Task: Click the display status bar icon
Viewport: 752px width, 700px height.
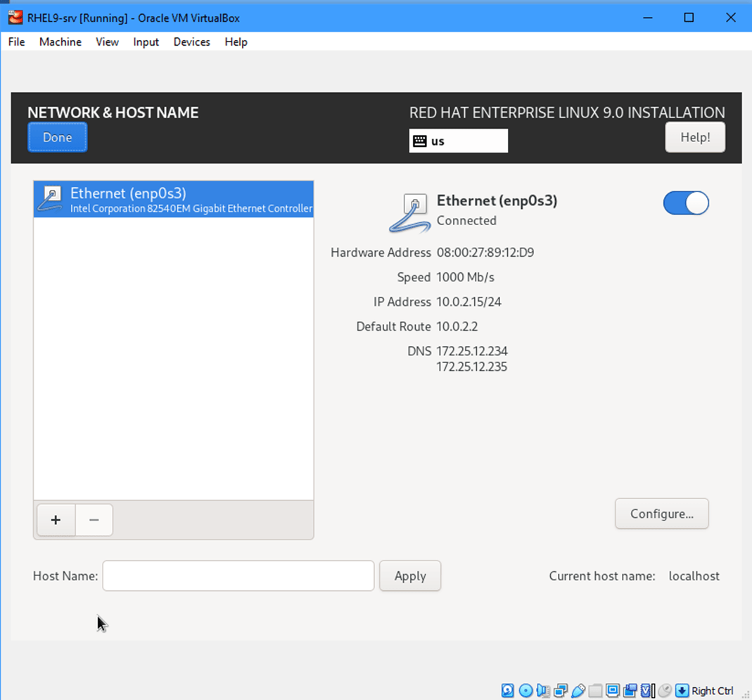Action: (x=611, y=690)
